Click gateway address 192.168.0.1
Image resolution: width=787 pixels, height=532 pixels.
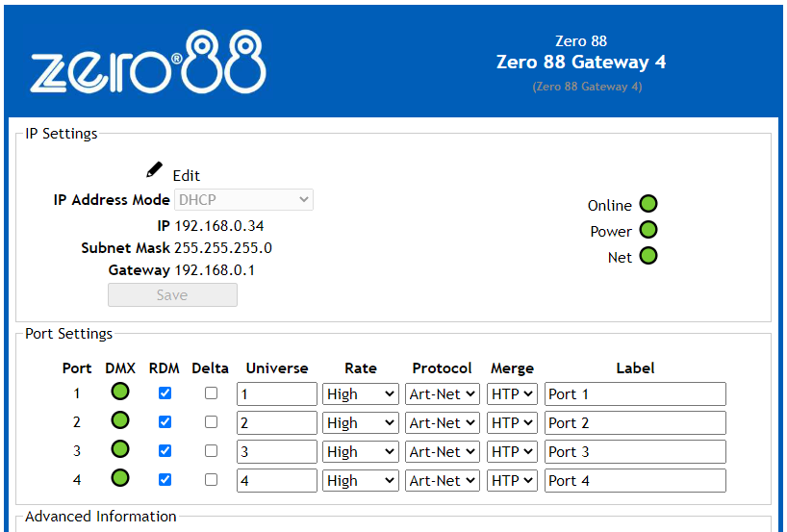(215, 270)
